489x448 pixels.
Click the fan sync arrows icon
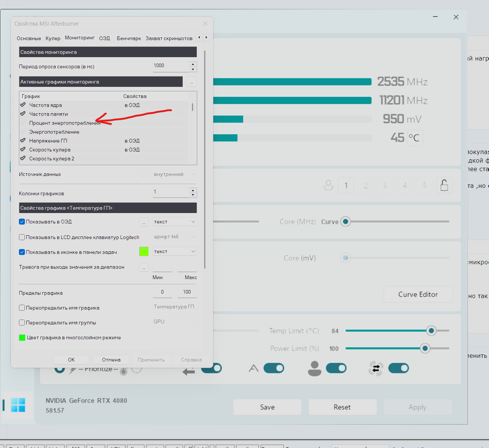tap(376, 368)
